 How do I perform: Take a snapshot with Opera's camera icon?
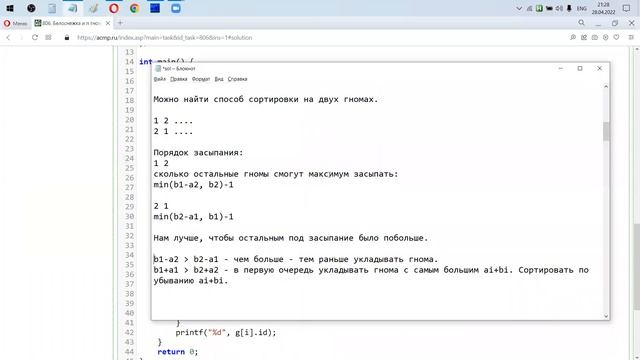pos(595,38)
